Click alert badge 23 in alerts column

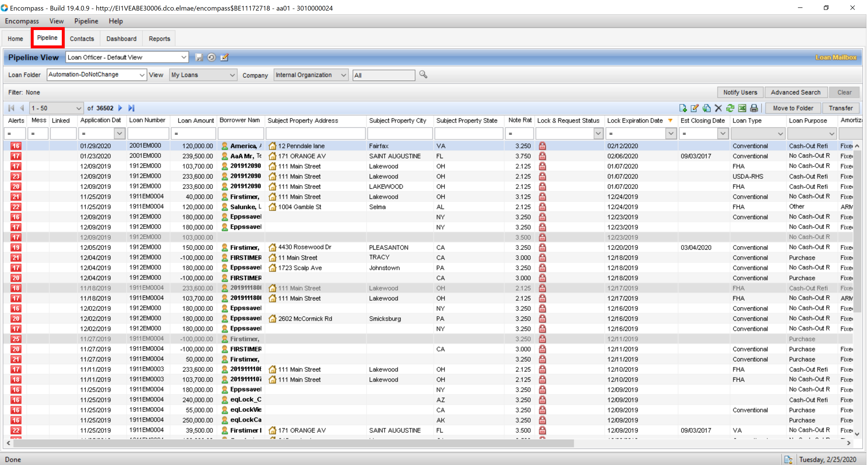tap(16, 176)
